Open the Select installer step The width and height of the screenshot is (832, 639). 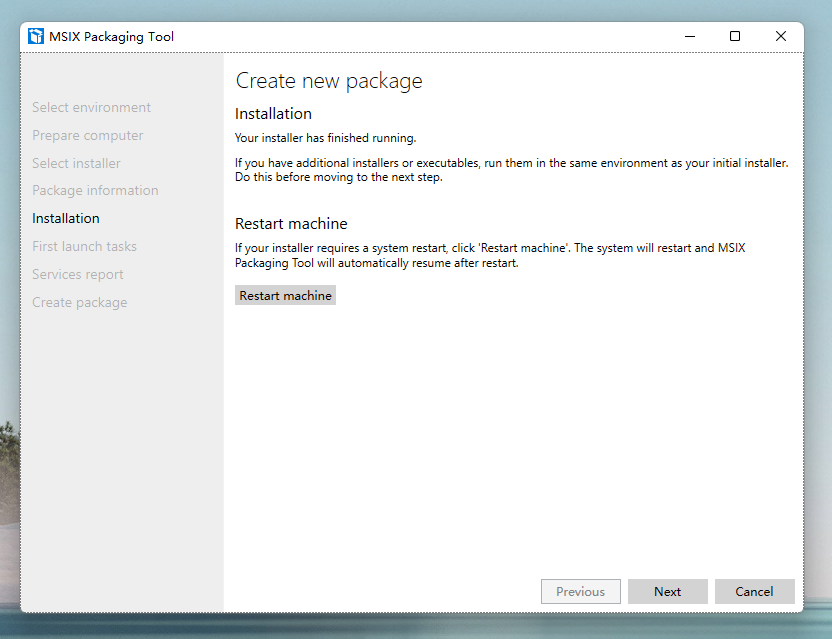tap(76, 163)
